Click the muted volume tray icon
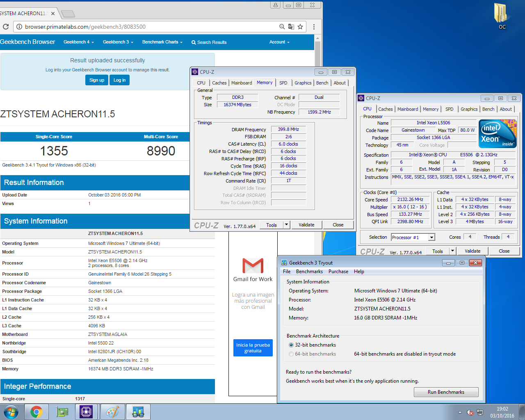The height and width of the screenshot is (420, 525). click(x=470, y=412)
